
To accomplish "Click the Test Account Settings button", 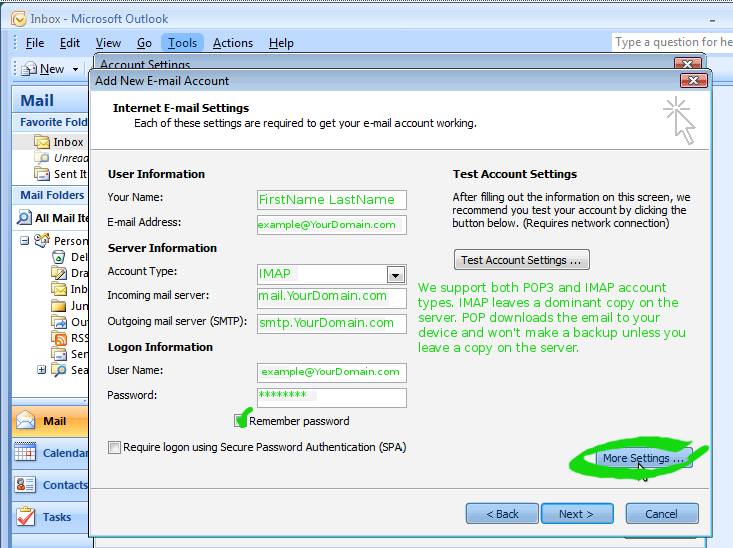I will click(x=522, y=260).
